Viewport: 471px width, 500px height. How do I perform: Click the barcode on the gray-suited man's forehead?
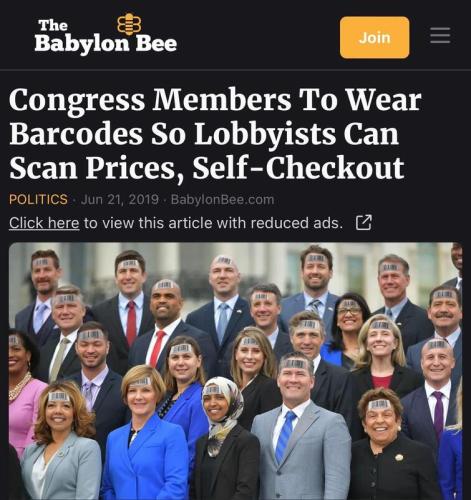295,364
